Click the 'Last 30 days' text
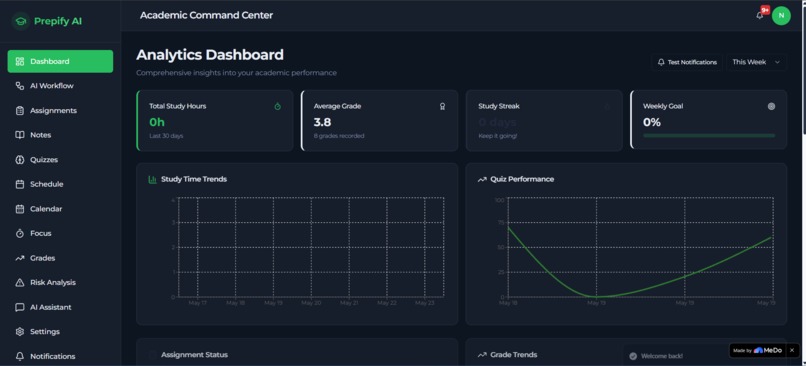The width and height of the screenshot is (806, 366). click(166, 136)
